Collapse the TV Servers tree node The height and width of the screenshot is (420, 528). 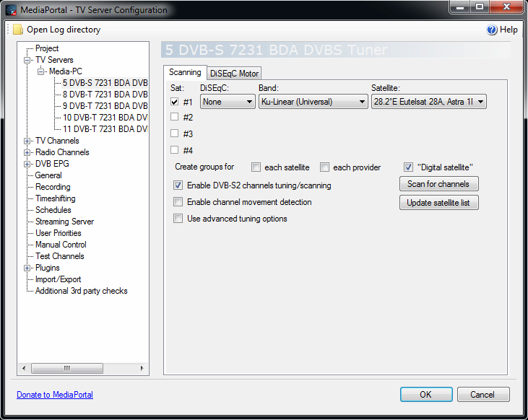coord(27,60)
